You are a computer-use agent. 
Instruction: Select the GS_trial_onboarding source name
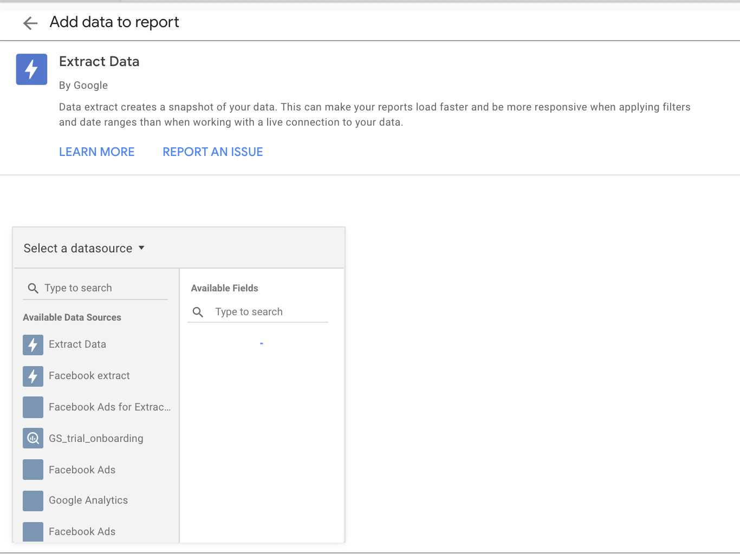pos(96,439)
